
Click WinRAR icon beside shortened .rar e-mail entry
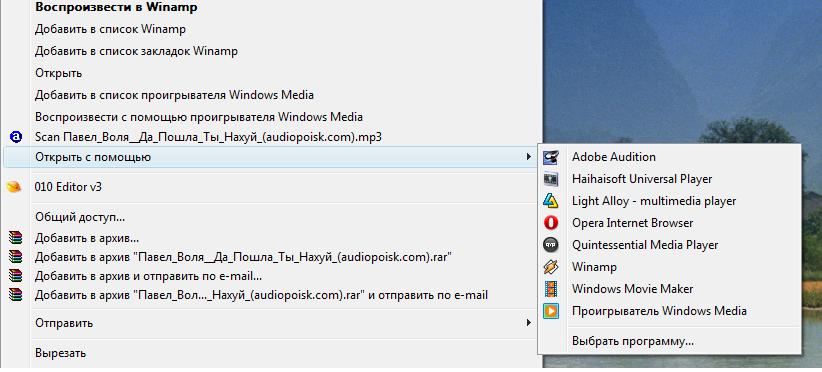click(16, 294)
